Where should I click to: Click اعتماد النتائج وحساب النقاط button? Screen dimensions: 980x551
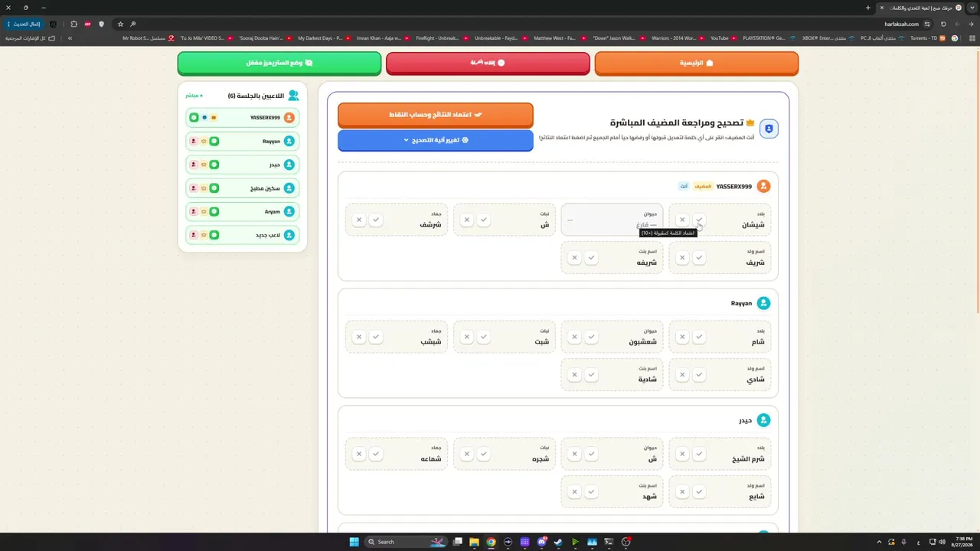click(436, 115)
